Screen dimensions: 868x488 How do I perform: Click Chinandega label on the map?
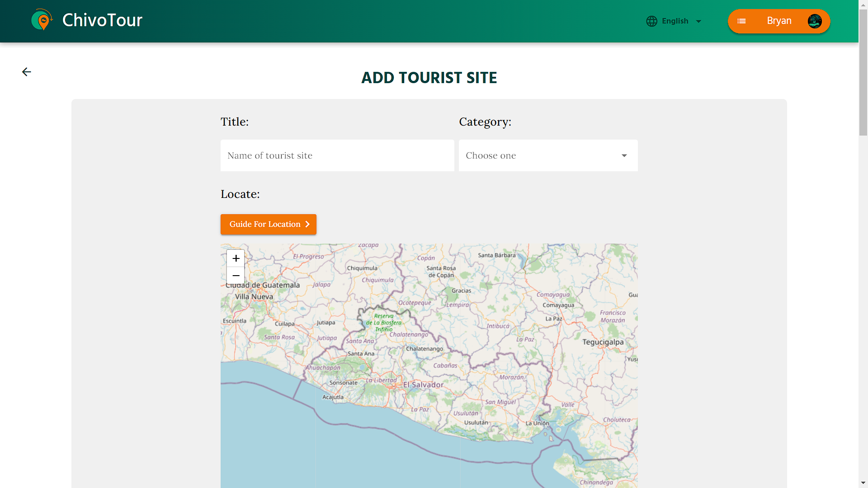[596, 483]
